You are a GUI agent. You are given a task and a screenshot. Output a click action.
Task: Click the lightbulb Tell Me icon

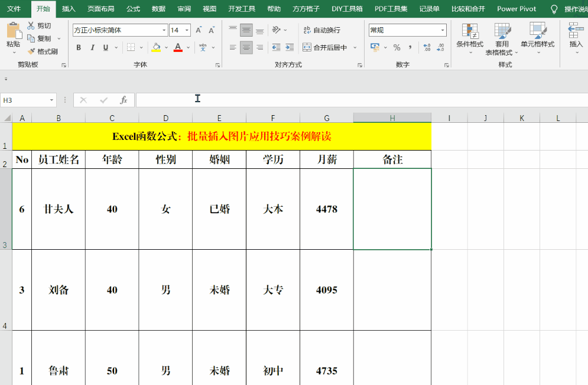[554, 9]
